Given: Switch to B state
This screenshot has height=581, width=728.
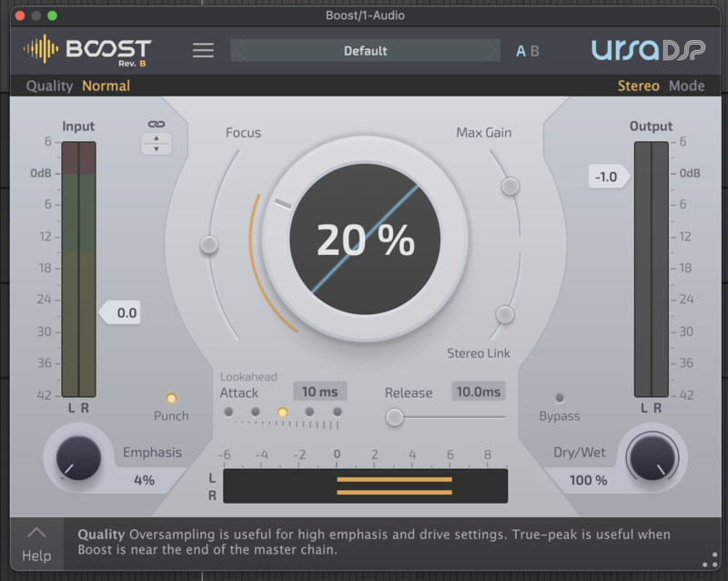Looking at the screenshot, I should click(x=535, y=51).
